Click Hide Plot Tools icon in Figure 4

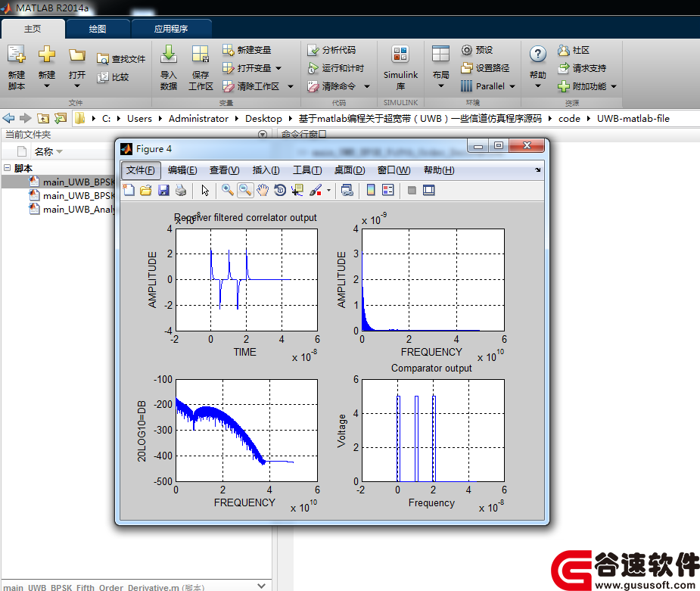412,191
